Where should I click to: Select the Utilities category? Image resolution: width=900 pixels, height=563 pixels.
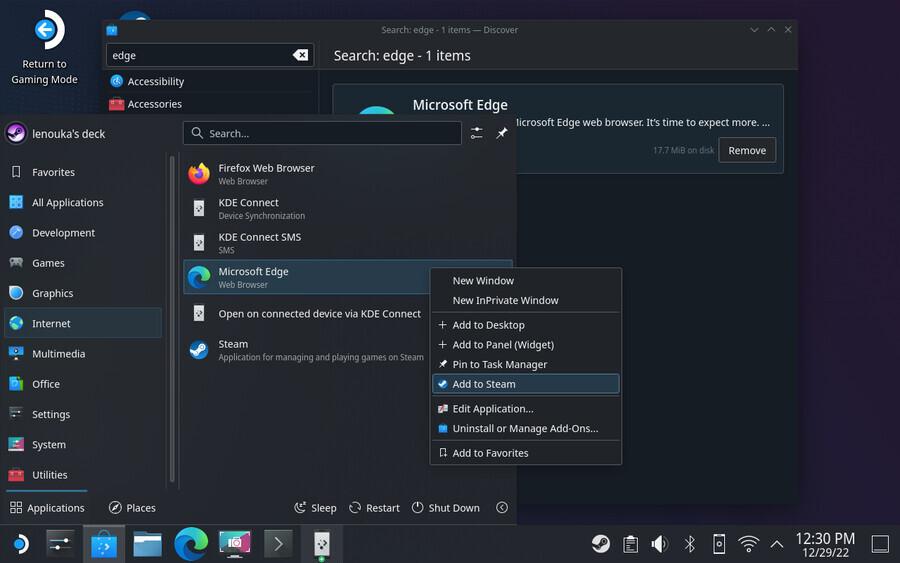[x=83, y=475]
